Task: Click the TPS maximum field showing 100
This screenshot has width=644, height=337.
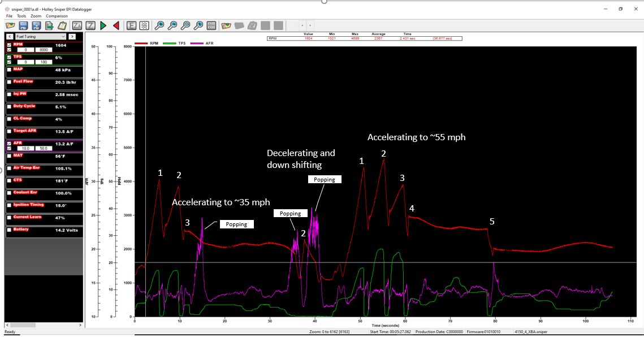Action: [x=44, y=62]
